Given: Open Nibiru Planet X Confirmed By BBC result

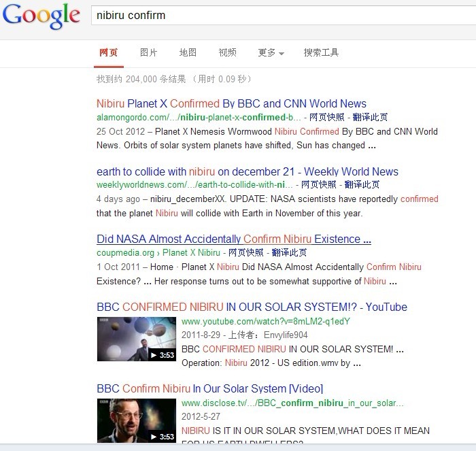Looking at the screenshot, I should 231,103.
